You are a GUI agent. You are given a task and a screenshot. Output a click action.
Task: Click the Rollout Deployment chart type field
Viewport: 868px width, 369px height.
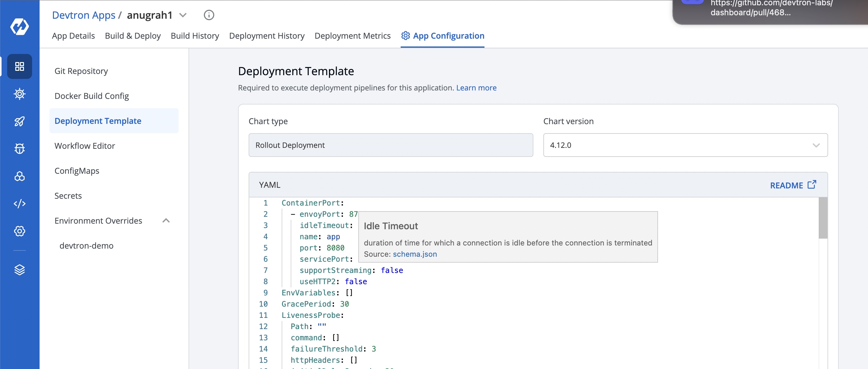[x=390, y=145]
